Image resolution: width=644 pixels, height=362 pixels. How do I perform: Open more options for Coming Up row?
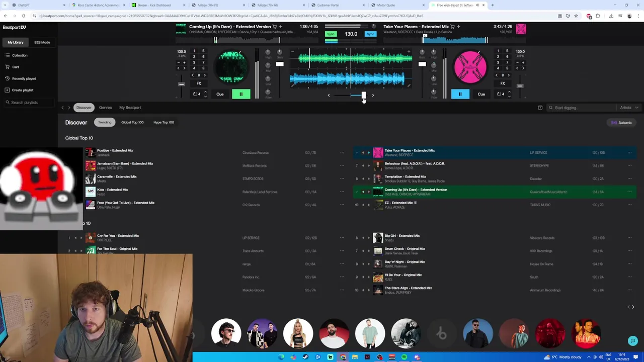(x=629, y=192)
